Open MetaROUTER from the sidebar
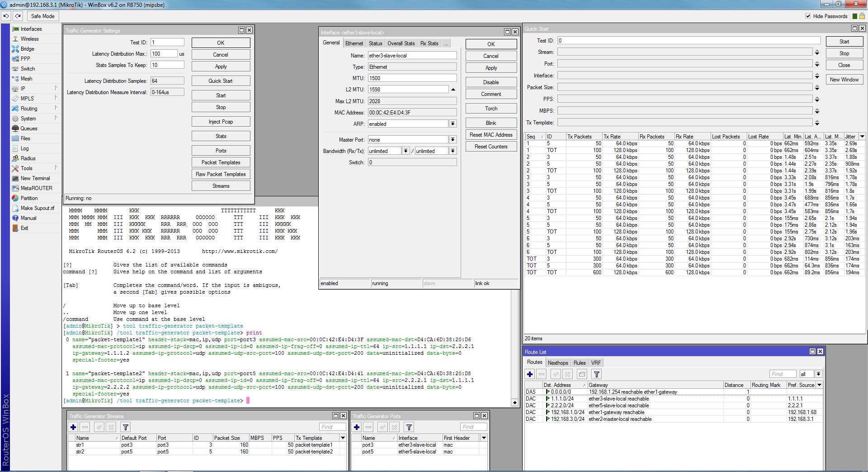The image size is (868, 472). pyautogui.click(x=36, y=188)
